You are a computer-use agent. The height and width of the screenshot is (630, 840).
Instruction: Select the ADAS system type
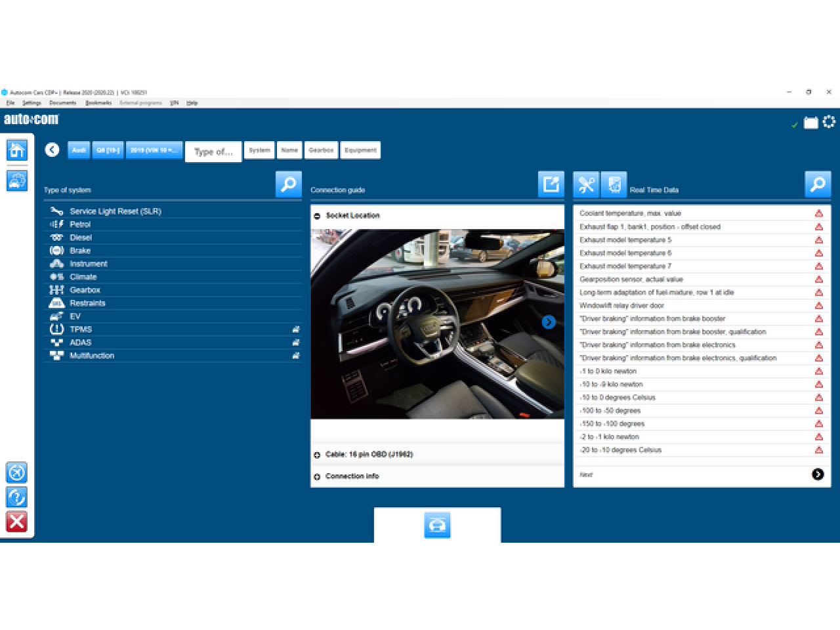173,343
